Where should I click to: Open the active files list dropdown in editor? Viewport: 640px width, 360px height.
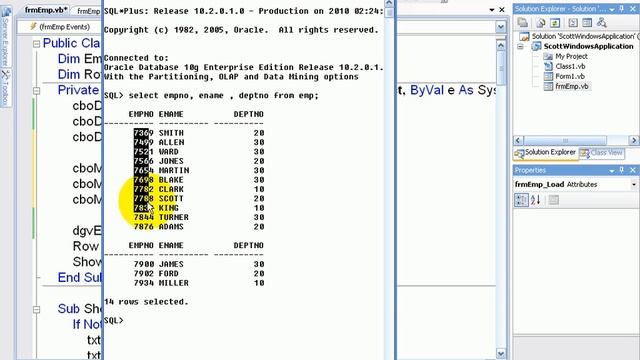[x=492, y=10]
